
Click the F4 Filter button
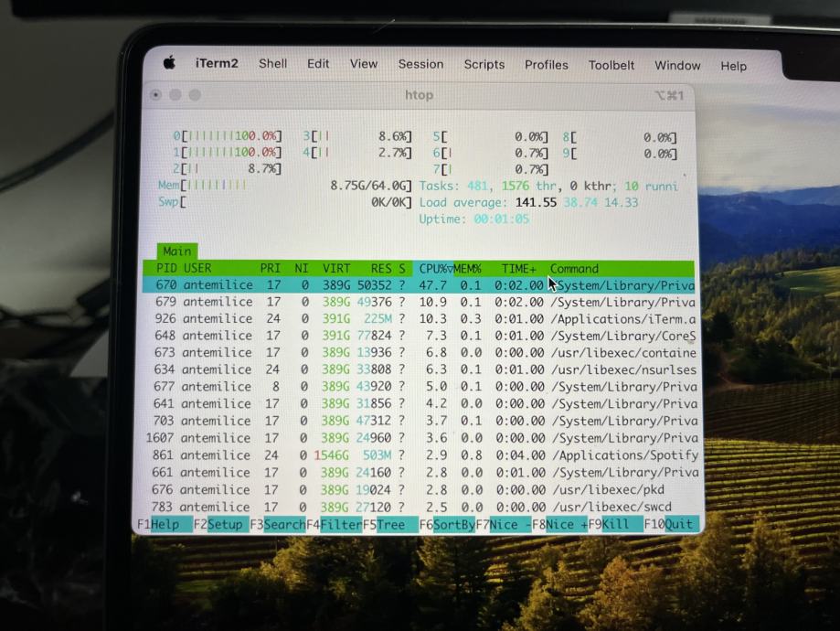coord(334,524)
